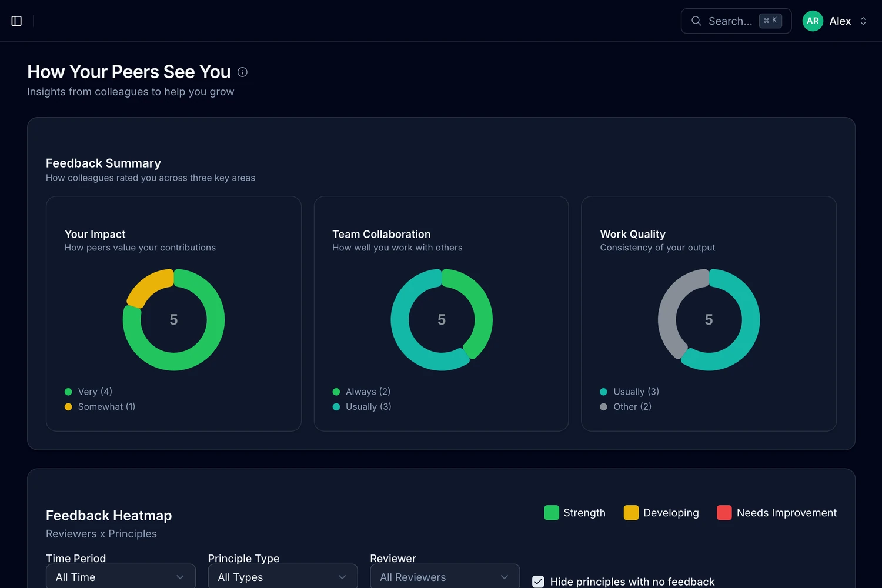
Task: Click the Other (2) legend text
Action: 633,407
